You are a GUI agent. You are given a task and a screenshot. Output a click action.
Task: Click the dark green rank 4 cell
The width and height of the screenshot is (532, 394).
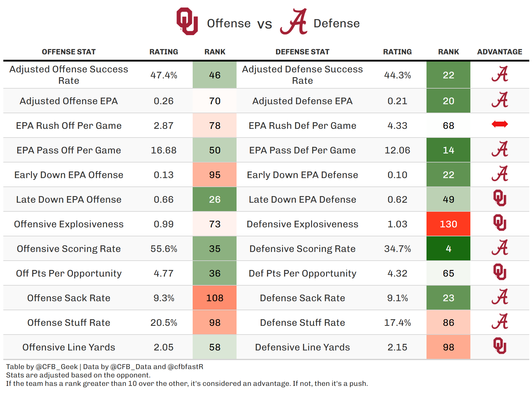[x=448, y=249]
